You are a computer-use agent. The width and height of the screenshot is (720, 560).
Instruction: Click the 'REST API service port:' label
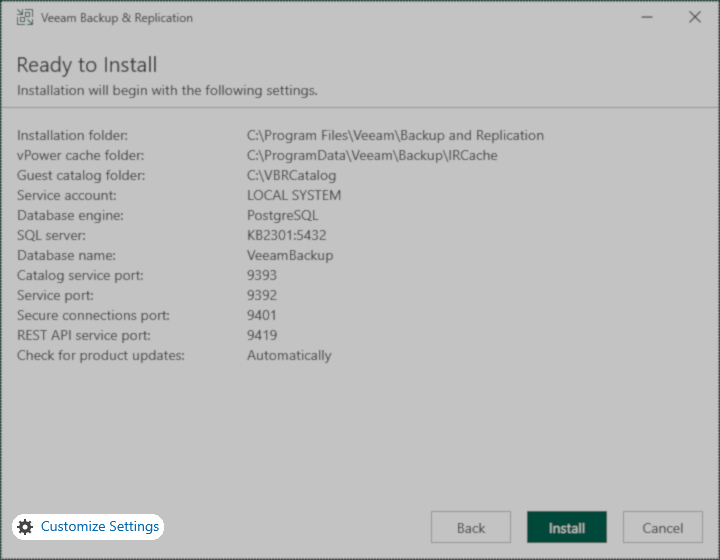click(84, 336)
